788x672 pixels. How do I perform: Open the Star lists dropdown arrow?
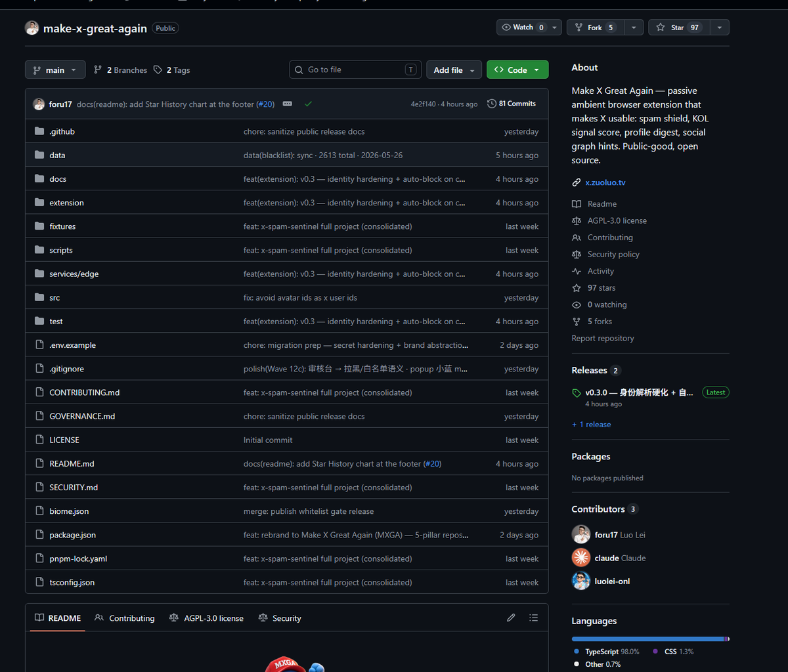pyautogui.click(x=720, y=28)
